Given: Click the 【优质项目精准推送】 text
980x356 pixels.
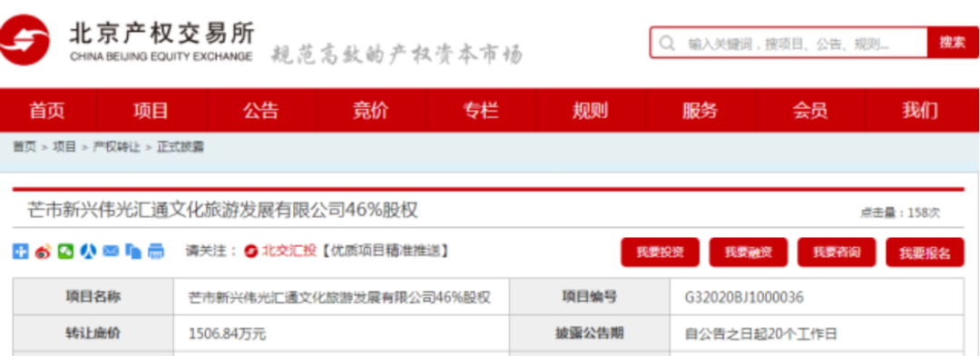Looking at the screenshot, I should [x=385, y=252].
